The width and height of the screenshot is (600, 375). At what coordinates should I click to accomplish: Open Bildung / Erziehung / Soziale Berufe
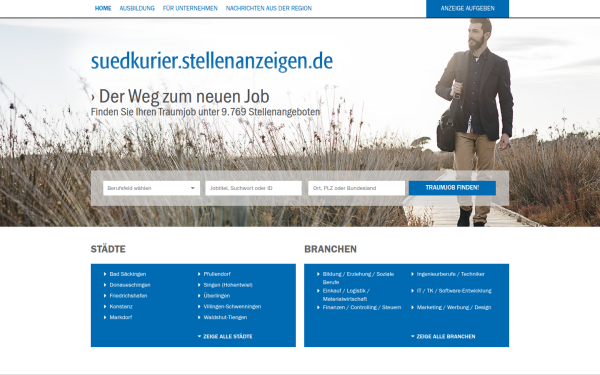358,278
